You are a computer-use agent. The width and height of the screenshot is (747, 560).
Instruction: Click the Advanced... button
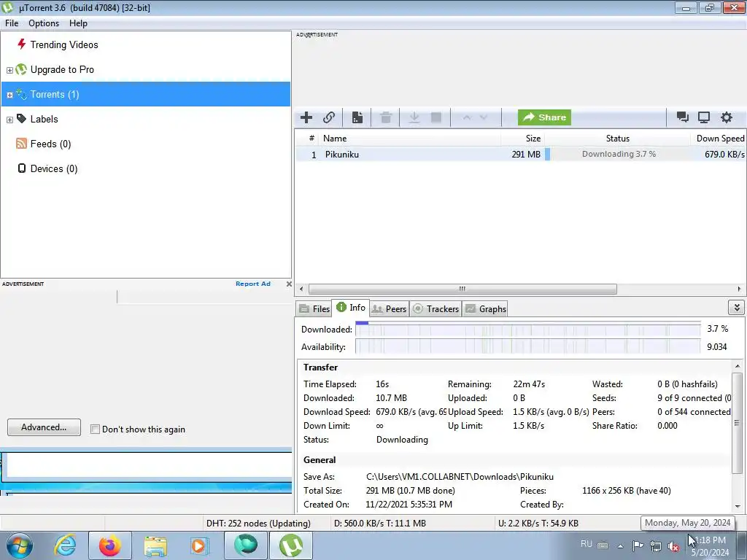44,427
